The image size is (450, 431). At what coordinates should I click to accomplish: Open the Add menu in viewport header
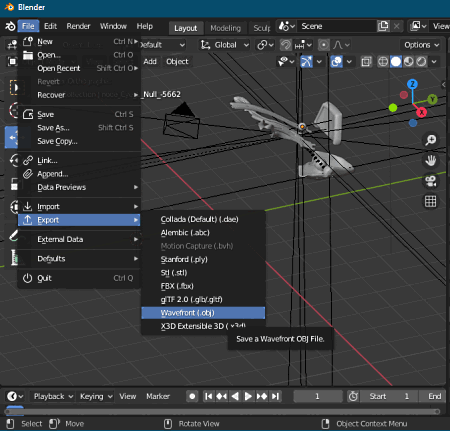tap(150, 61)
